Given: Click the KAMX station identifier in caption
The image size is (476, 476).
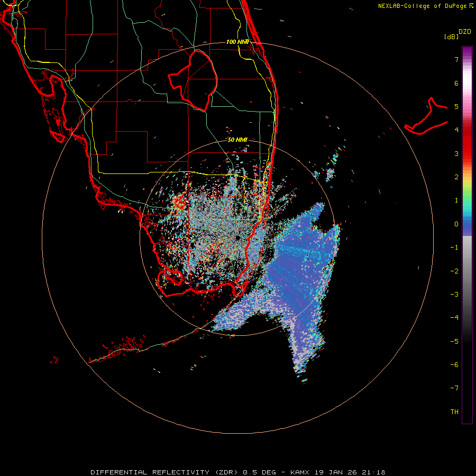Looking at the screenshot, I should 300,472.
